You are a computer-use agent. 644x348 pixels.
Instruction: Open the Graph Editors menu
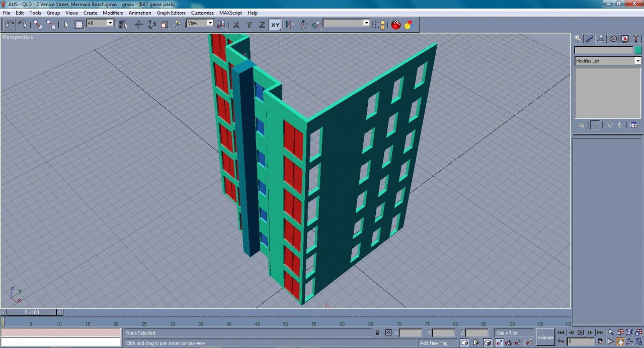point(171,13)
